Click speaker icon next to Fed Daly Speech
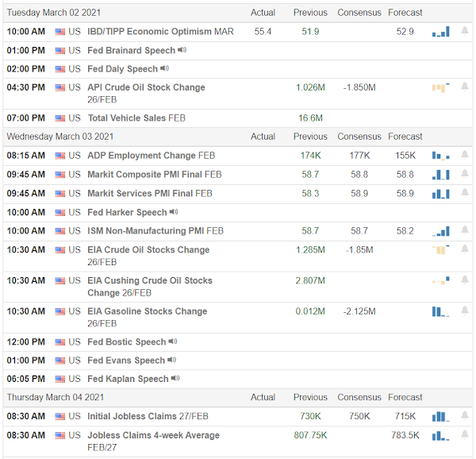 (164, 68)
